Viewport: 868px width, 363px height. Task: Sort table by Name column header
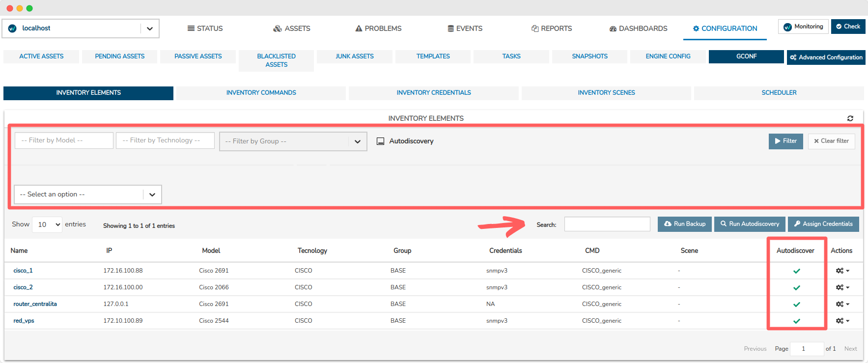point(19,251)
